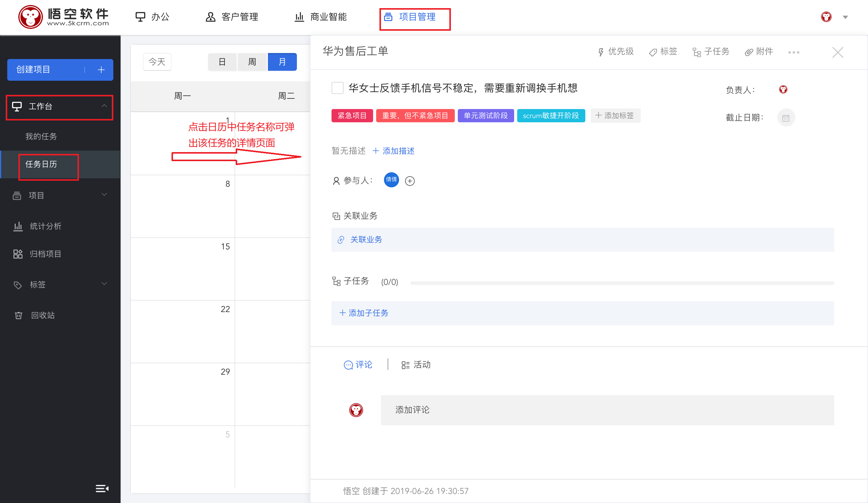Open the more options ellipsis
This screenshot has width=868, height=503.
click(x=794, y=52)
